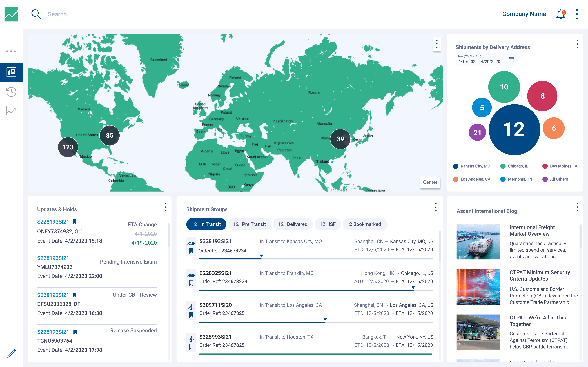Open Updates & Holds options menu
The image size is (588, 367).
click(x=165, y=207)
